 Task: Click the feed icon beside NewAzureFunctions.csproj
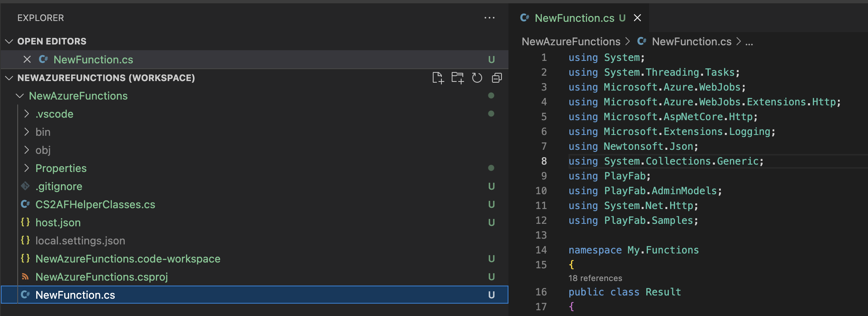[25, 276]
